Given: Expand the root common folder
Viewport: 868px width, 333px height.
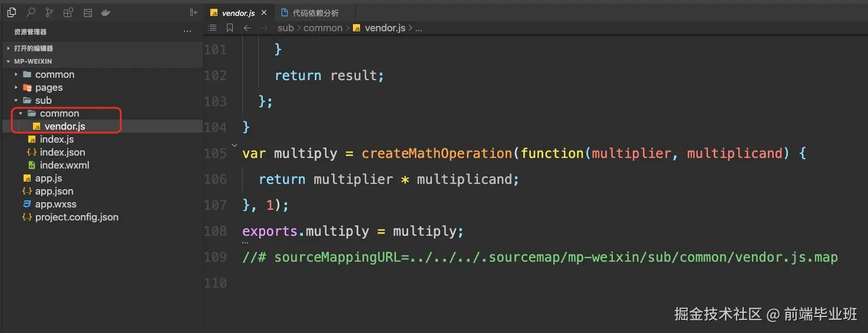Looking at the screenshot, I should point(101,74).
